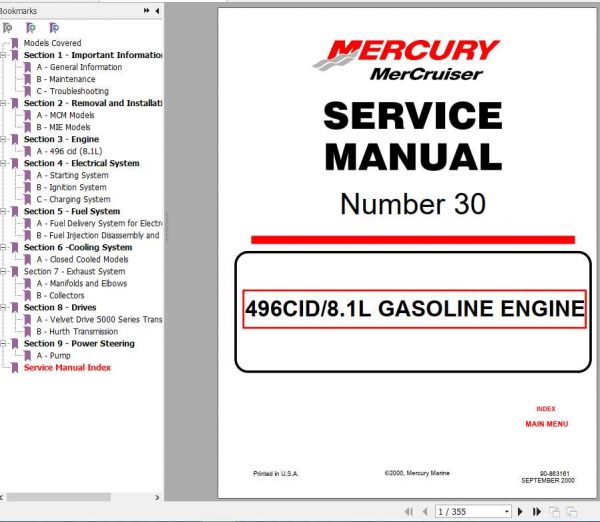The height and width of the screenshot is (522, 600).
Task: Collapse Section 6 Cooling System node
Action: (x=3, y=248)
